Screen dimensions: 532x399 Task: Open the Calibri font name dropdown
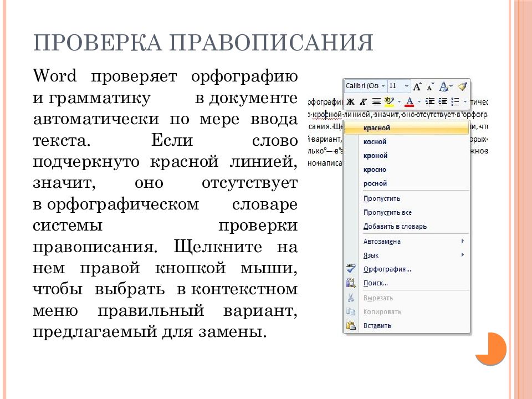point(383,86)
